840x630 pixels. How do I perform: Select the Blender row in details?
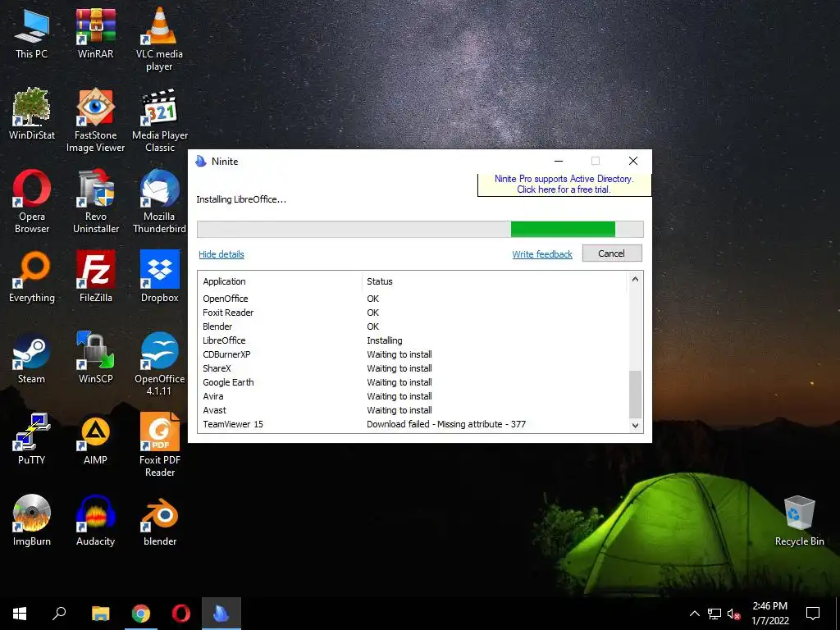tap(413, 326)
